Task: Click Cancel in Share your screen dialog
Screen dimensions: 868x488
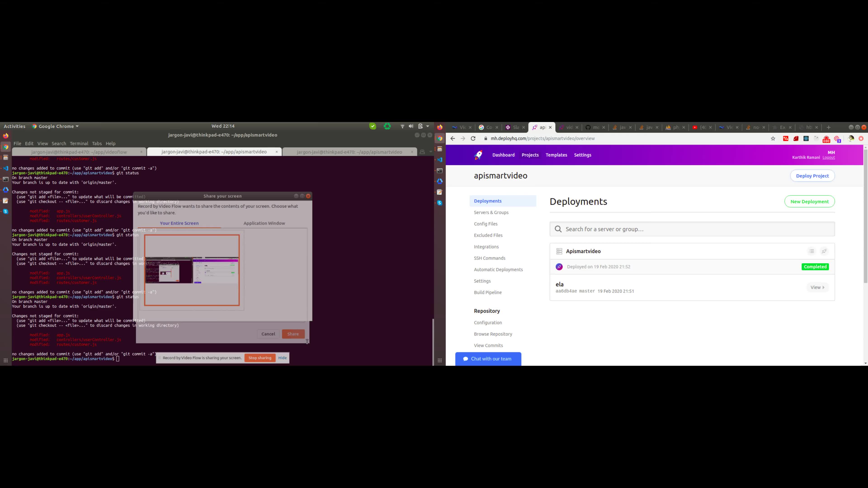Action: (x=268, y=334)
